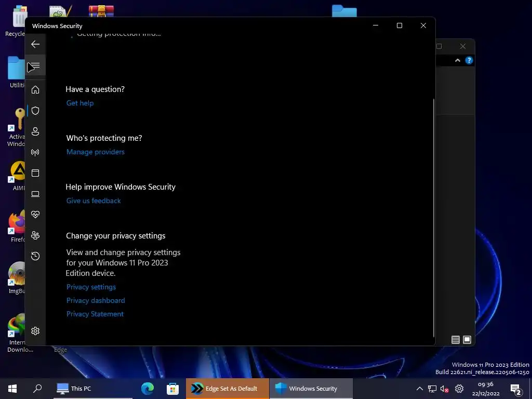
Task: Open Account protection person icon
Action: (35, 131)
